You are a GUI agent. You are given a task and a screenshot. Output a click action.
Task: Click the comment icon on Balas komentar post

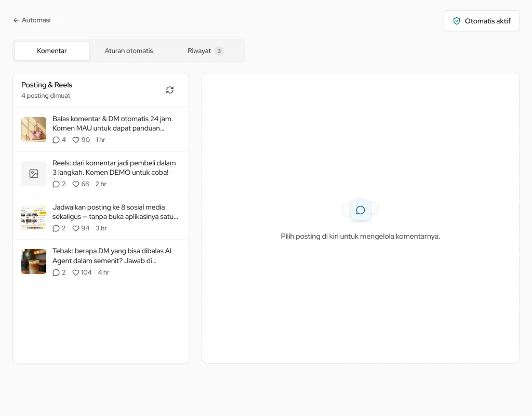pos(56,140)
